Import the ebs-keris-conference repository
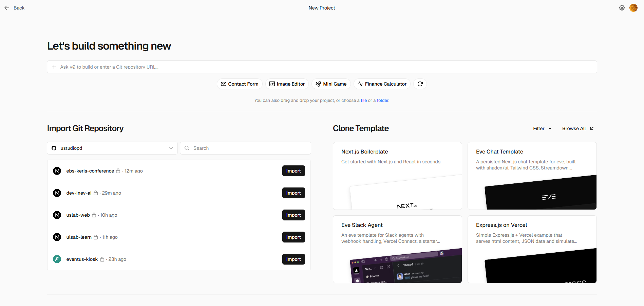Screen dimensions: 644x306 [x=293, y=171]
